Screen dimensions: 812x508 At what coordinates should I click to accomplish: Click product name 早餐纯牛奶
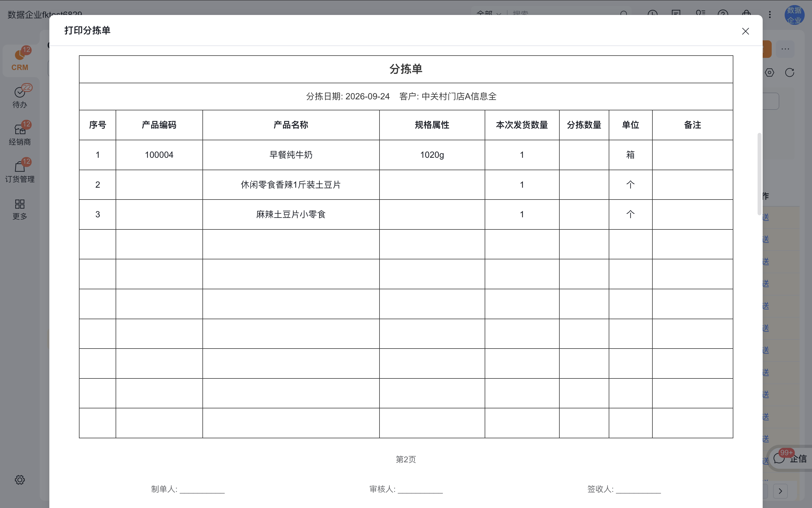point(291,155)
